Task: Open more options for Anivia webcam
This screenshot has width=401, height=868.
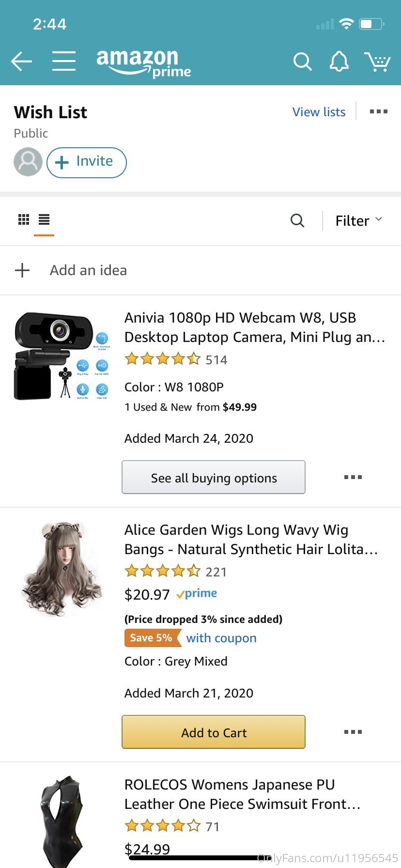Action: 353,477
